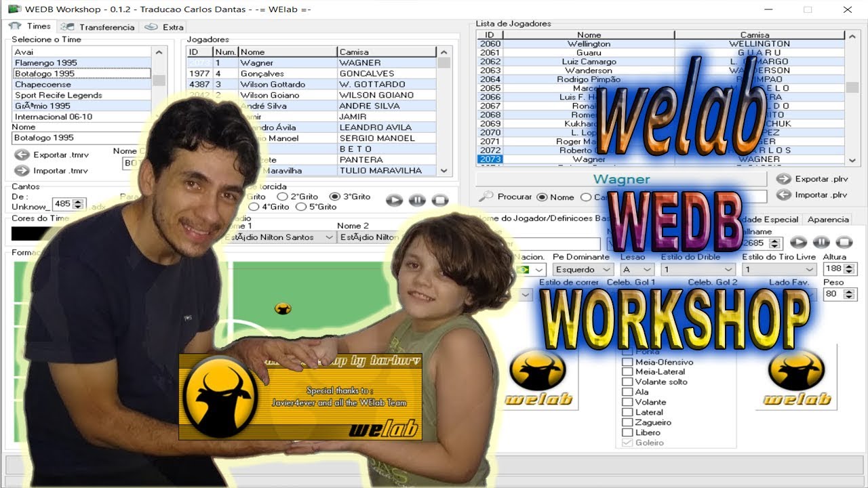
Task: Minimize the WEDB Workshop window
Action: [x=768, y=9]
